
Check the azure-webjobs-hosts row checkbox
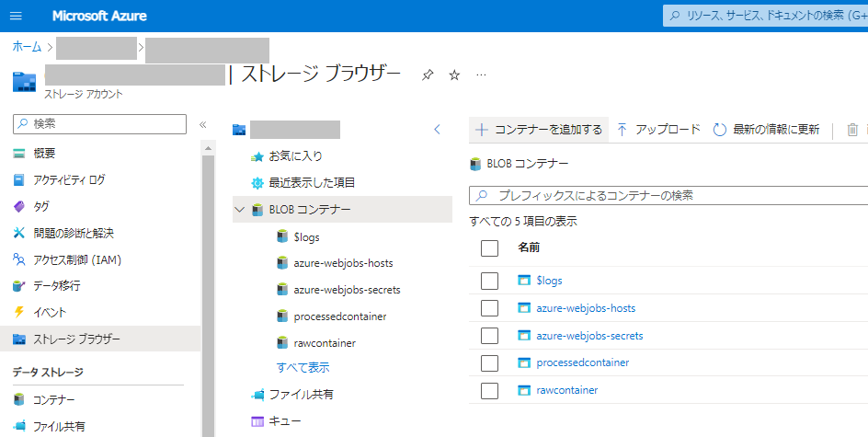point(489,308)
